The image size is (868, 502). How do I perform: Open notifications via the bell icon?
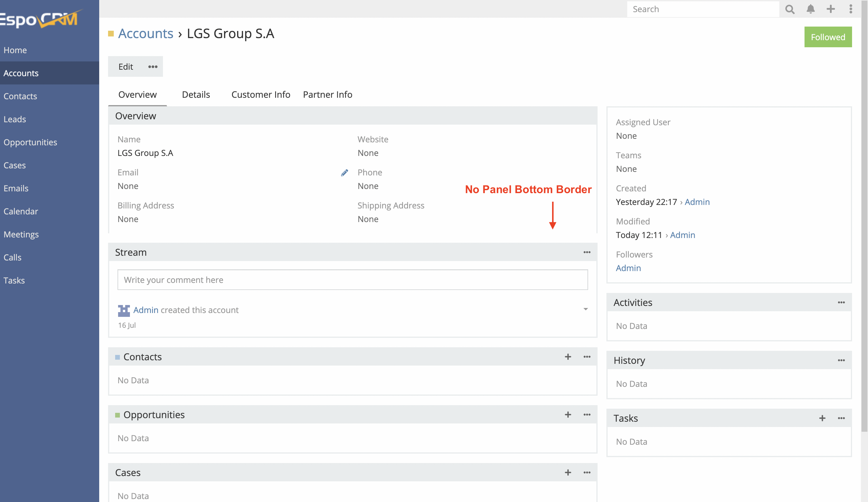tap(811, 9)
